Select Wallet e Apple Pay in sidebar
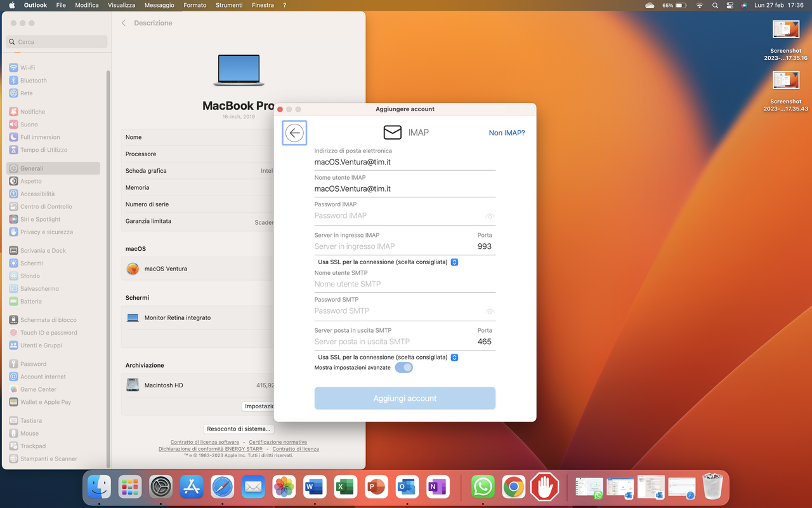812x508 pixels. click(53, 402)
